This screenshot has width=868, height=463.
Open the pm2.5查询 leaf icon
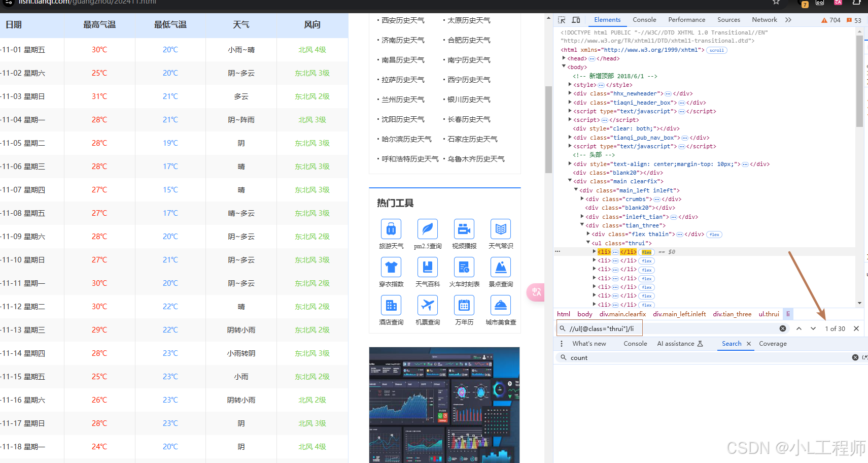pyautogui.click(x=428, y=229)
